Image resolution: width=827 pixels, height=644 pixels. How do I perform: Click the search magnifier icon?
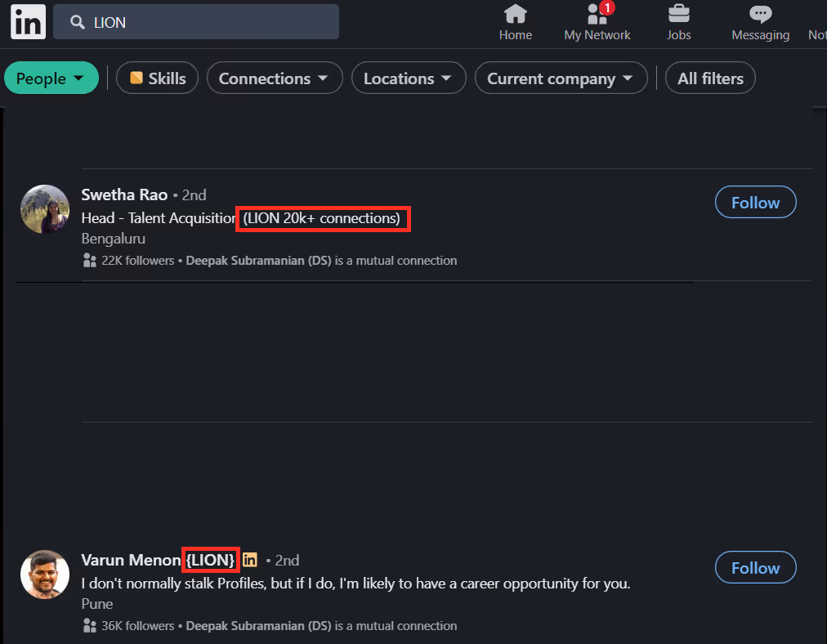[x=78, y=22]
